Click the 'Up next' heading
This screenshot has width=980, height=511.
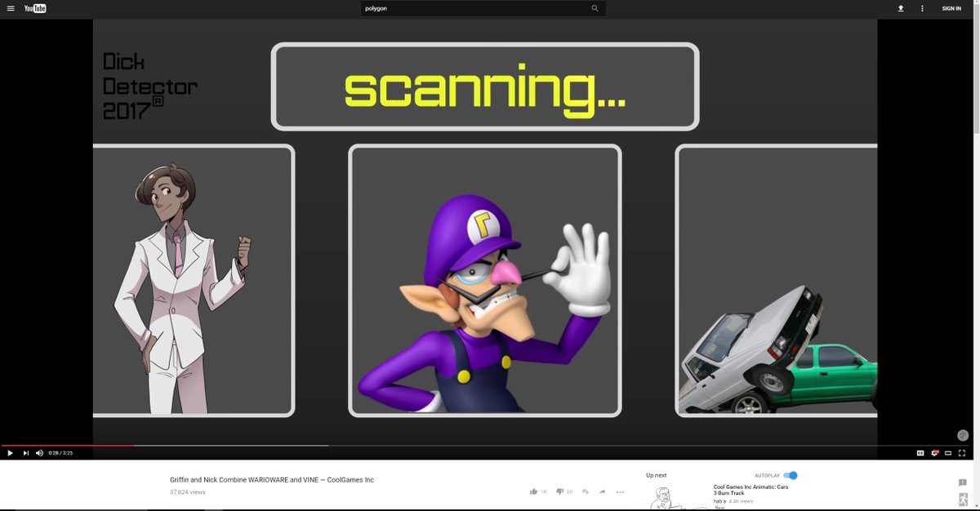tap(657, 475)
